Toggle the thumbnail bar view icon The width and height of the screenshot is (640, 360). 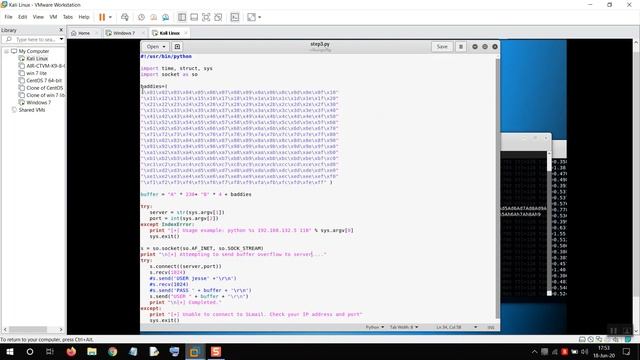pos(194,17)
